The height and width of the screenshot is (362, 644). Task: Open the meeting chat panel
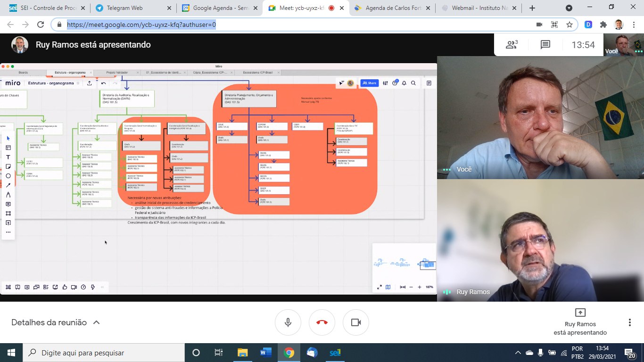pyautogui.click(x=545, y=45)
